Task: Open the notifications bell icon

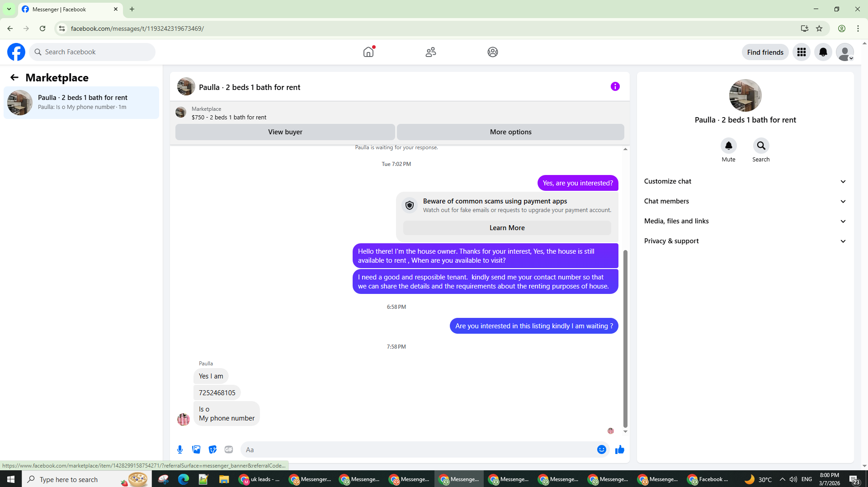Action: coord(823,52)
